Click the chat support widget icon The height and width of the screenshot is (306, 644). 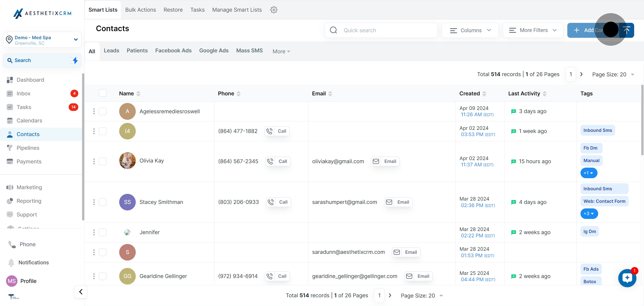coord(627,278)
